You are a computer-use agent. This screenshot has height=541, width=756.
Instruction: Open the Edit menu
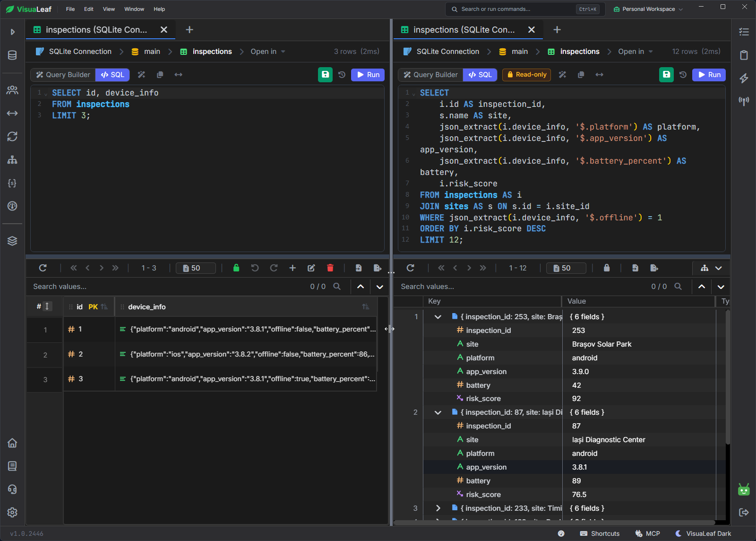(x=89, y=9)
